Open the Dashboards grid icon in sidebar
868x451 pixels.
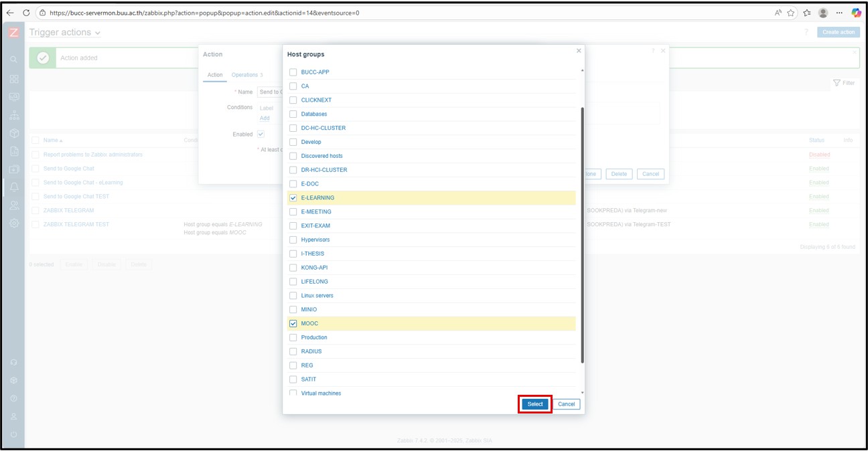click(x=14, y=79)
